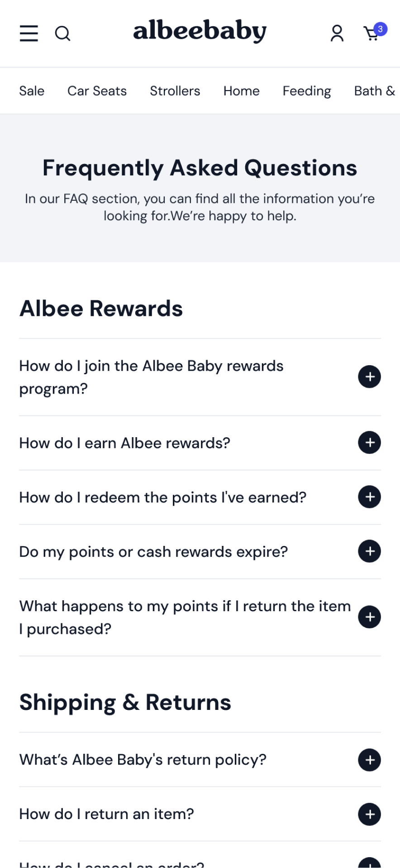The width and height of the screenshot is (400, 868).
Task: Open the Bath & category link
Action: click(x=375, y=91)
